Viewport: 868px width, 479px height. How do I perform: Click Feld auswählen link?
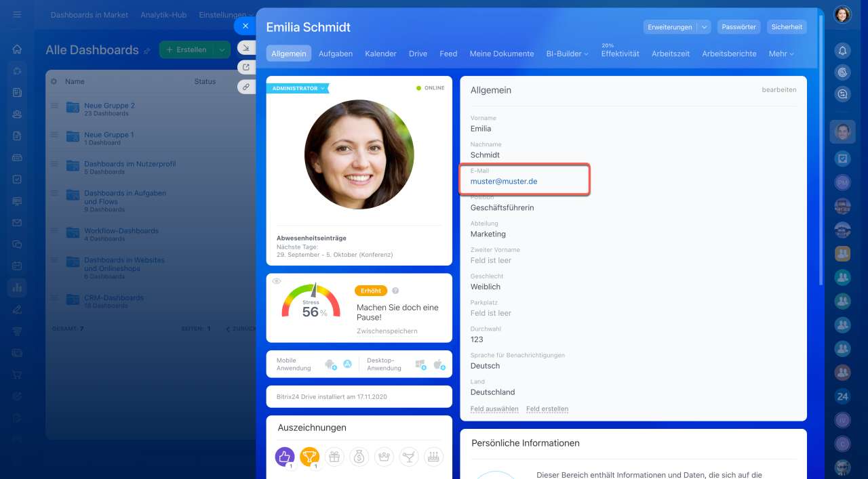494,409
